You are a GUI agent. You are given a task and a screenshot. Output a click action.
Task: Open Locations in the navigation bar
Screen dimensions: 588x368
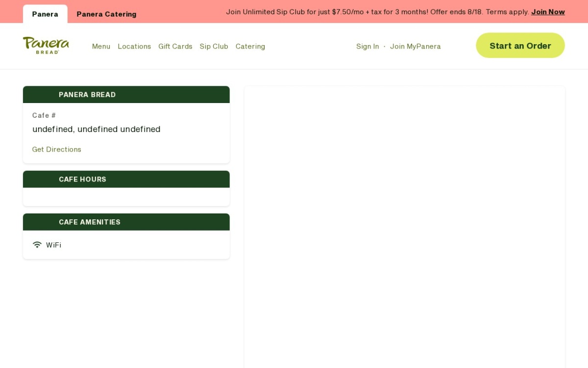click(134, 46)
